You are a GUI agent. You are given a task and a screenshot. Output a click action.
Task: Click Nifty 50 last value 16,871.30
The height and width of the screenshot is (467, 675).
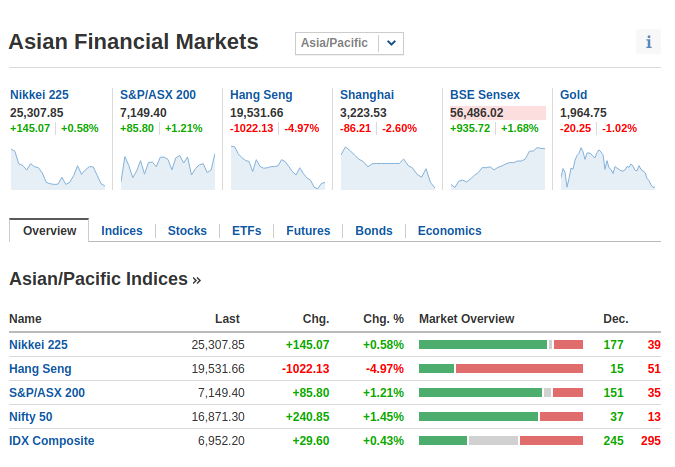pos(218,417)
